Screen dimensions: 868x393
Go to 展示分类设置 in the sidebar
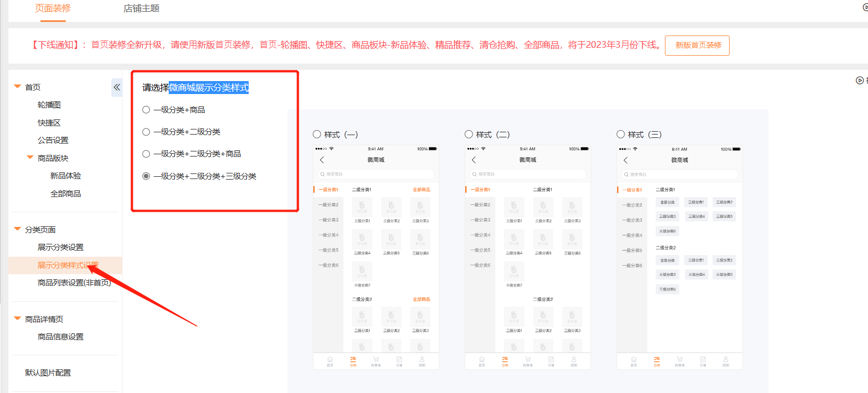(x=60, y=247)
